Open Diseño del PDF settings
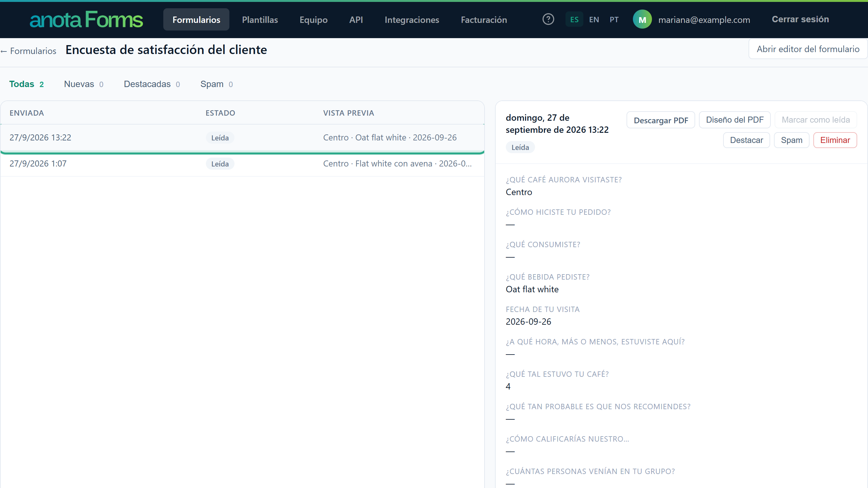Screen dimensions: 868x488 click(735, 120)
